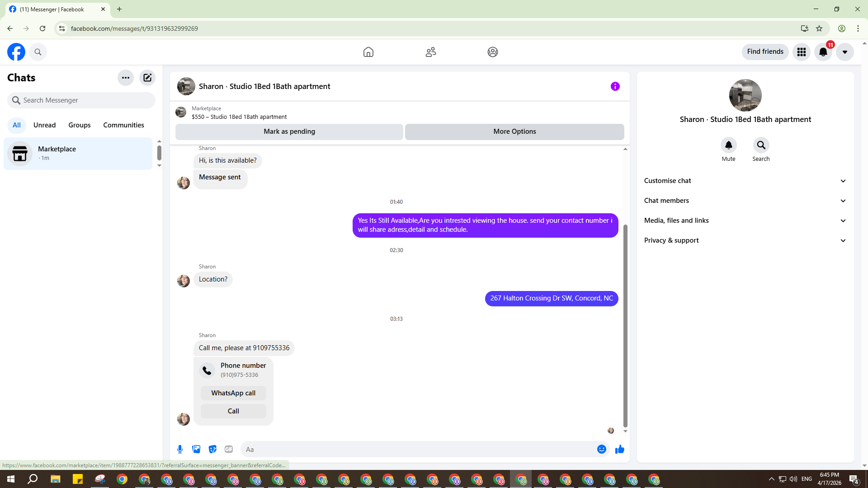Mute this conversation
Screen dimensions: 868x488
(x=728, y=145)
